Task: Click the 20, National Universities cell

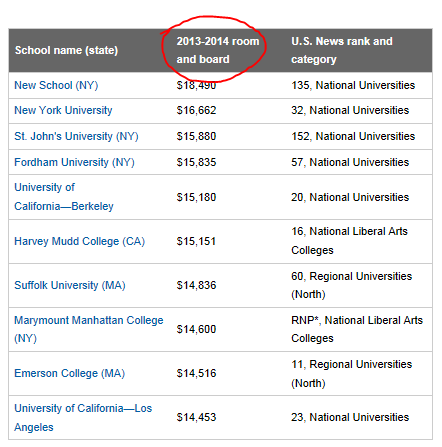Action: click(x=350, y=197)
